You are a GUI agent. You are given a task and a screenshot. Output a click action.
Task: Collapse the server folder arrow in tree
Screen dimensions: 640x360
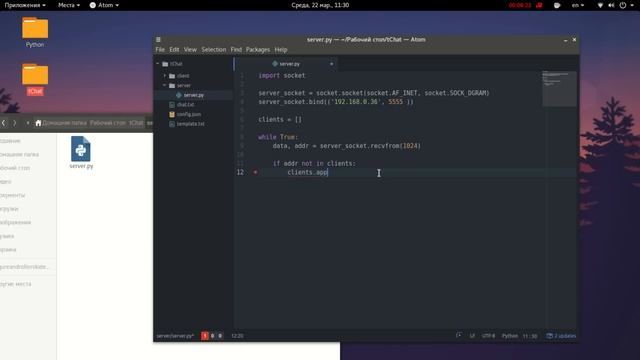[165, 85]
